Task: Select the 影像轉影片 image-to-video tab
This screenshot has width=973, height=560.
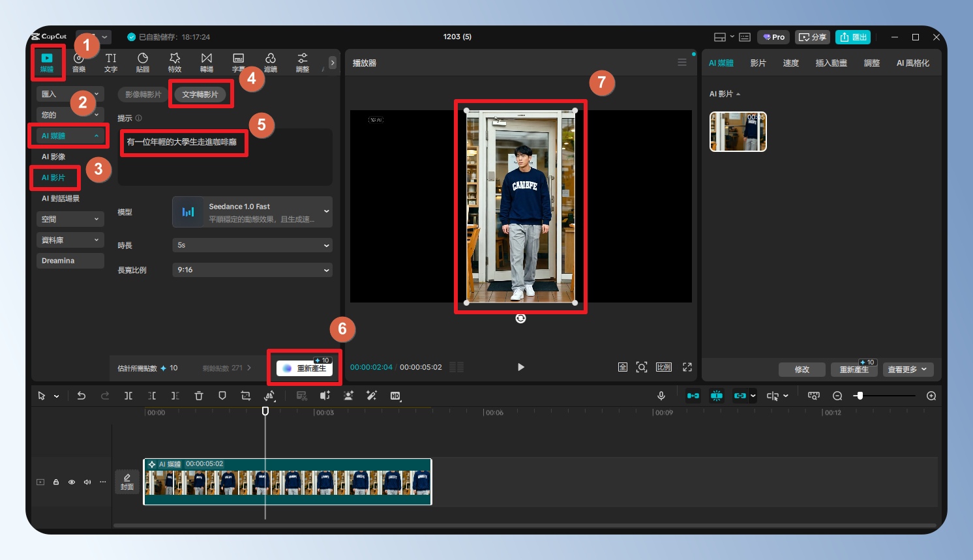Action: point(143,95)
